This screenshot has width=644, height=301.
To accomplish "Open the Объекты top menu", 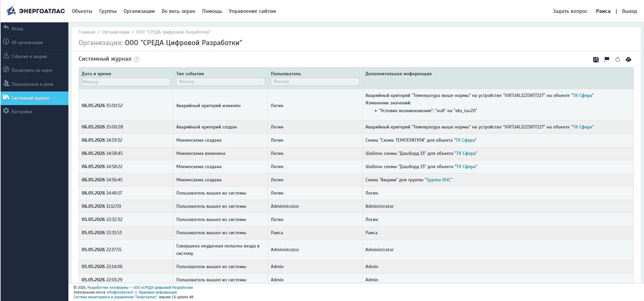I will (82, 11).
